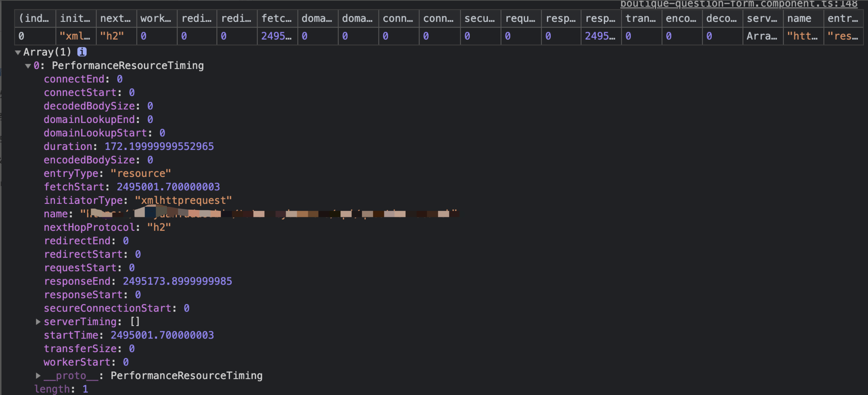Click the "enco…" column header
This screenshot has height=395, width=868.
pos(682,18)
